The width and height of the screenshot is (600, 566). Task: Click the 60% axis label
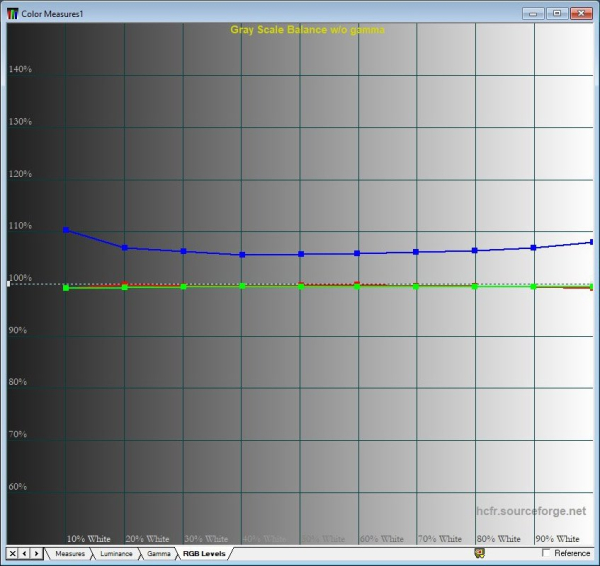coord(18,487)
